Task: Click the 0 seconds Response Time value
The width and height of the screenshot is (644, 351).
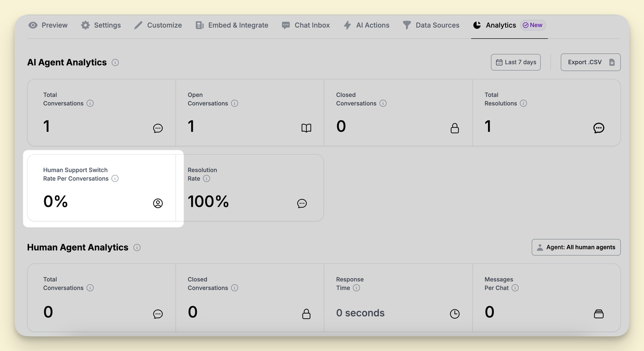Action: tap(360, 313)
